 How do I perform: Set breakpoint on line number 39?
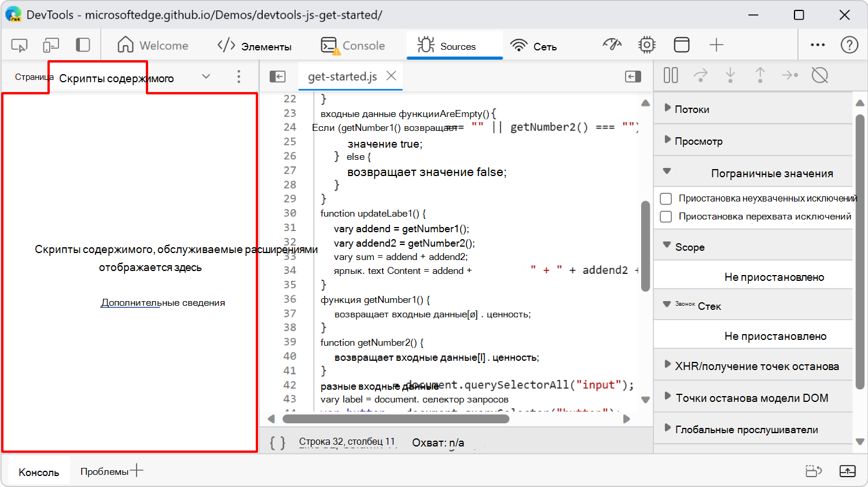tap(290, 342)
